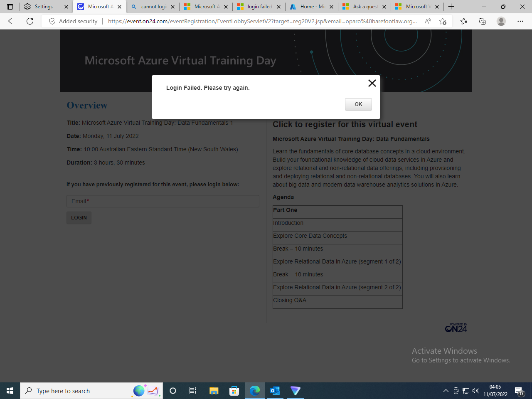Switch to the 'Ask a question' tab
This screenshot has height=399, width=532.
[365, 7]
